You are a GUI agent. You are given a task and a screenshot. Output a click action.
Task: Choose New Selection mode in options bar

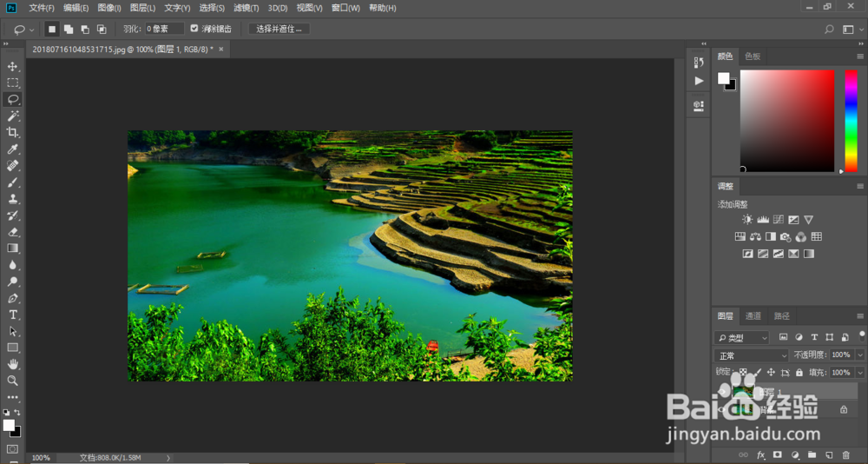51,30
